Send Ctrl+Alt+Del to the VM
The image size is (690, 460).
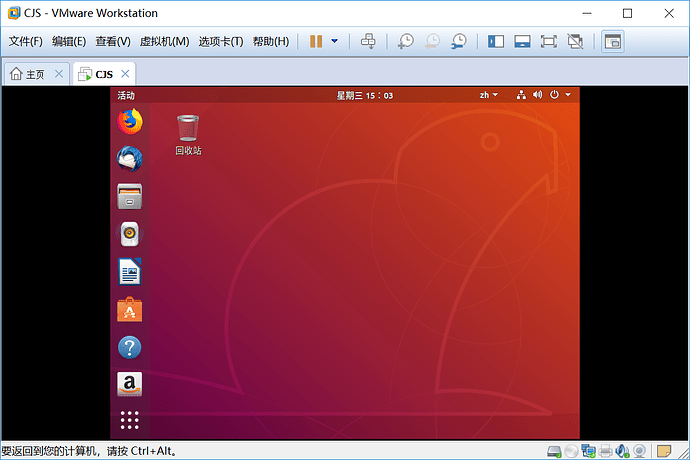pyautogui.click(x=368, y=41)
